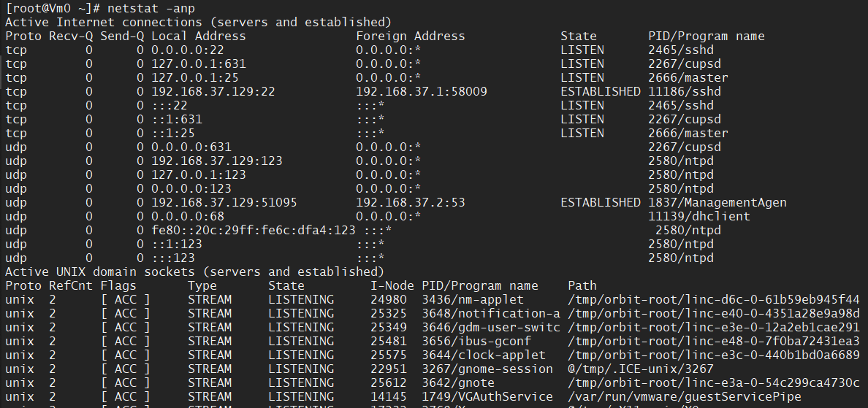Click '3436/nm-applet' program name

473,300
